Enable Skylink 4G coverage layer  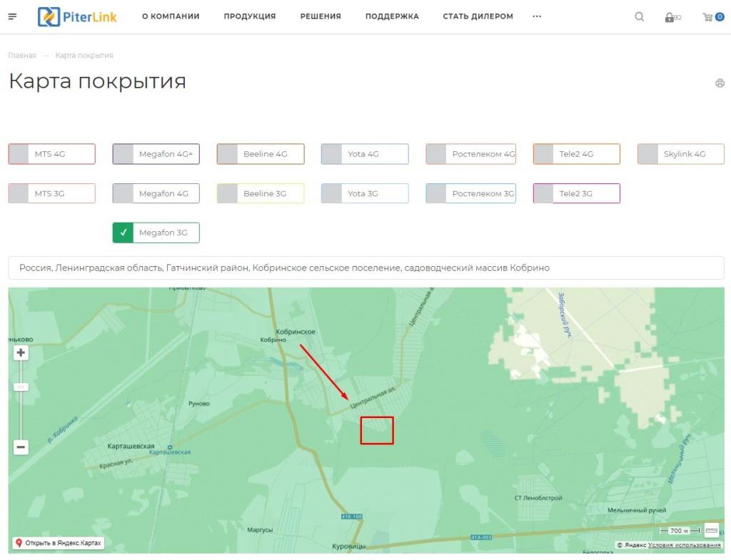point(681,154)
